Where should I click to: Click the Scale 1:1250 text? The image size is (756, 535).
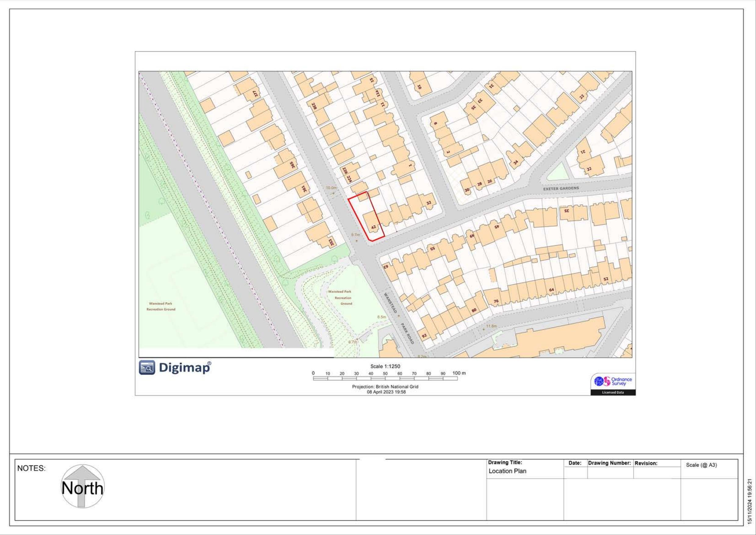(x=385, y=366)
